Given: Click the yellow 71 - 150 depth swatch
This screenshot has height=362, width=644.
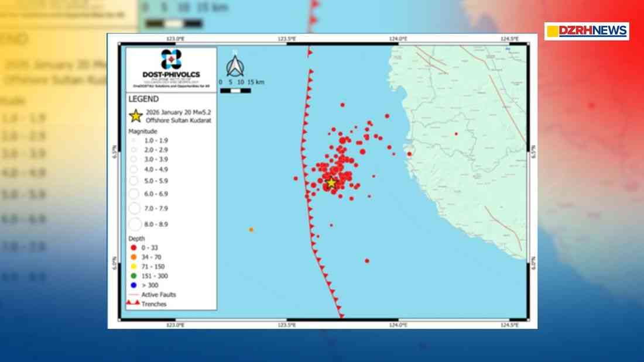Looking at the screenshot, I should click(133, 266).
